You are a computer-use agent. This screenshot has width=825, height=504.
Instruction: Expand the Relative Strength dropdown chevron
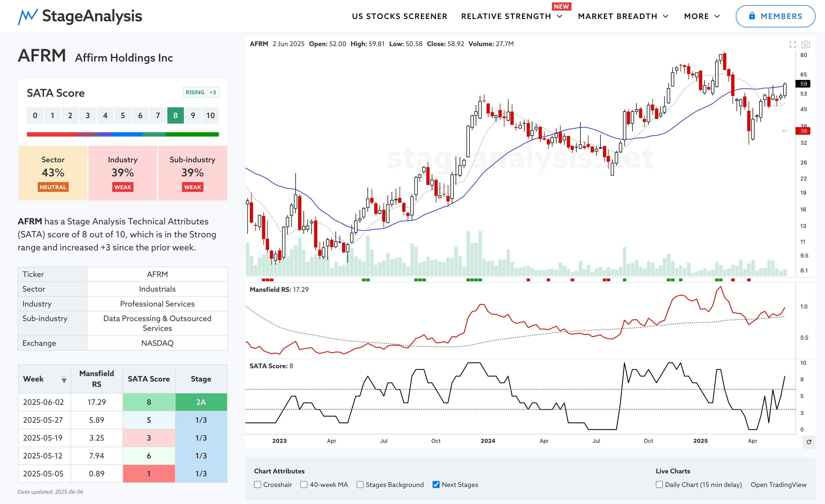[x=560, y=16]
